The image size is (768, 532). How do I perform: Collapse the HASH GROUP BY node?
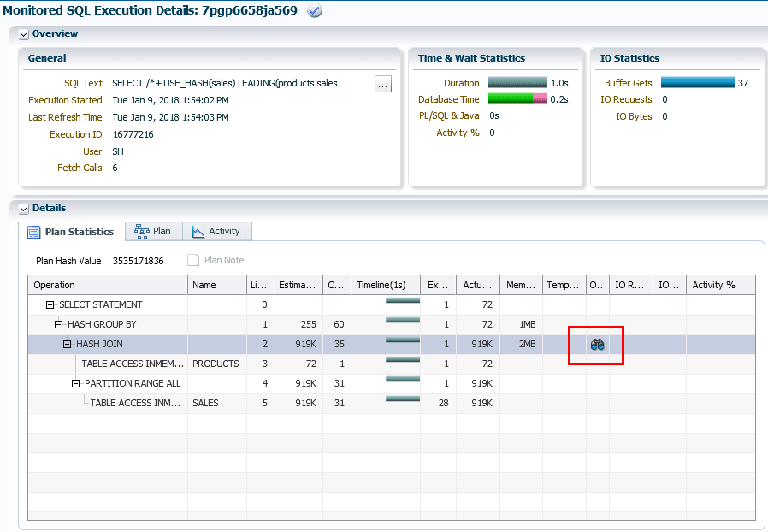pos(58,324)
